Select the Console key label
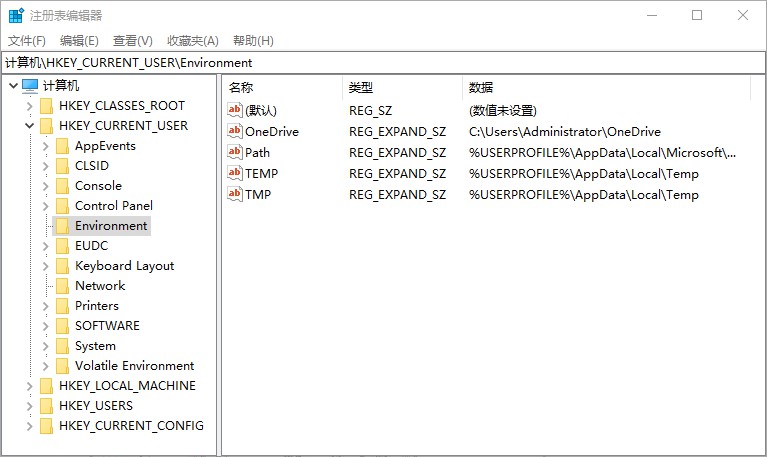 coord(98,186)
